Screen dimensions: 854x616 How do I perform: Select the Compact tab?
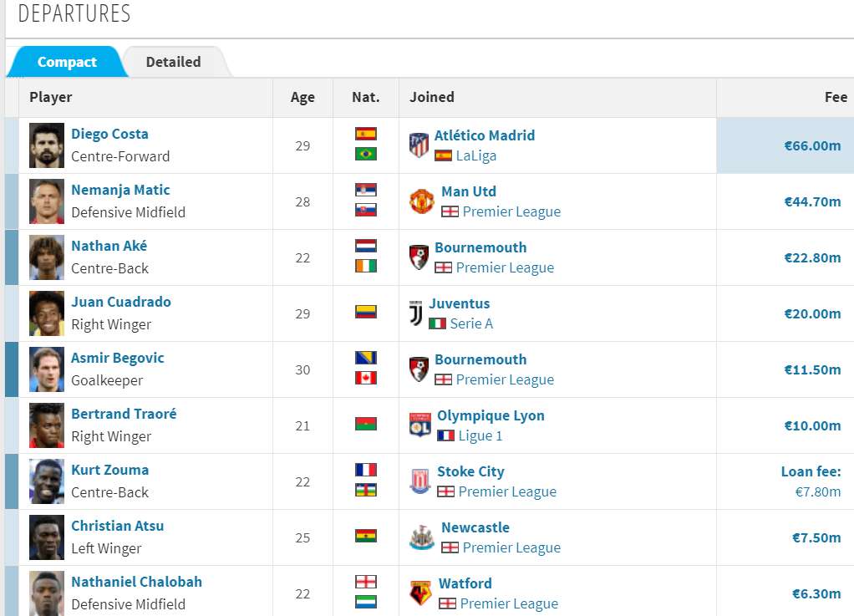67,62
